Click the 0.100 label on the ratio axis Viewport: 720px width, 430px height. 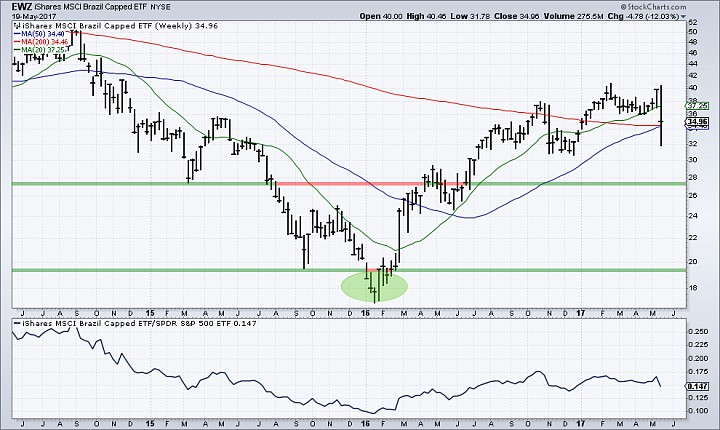pyautogui.click(x=699, y=411)
